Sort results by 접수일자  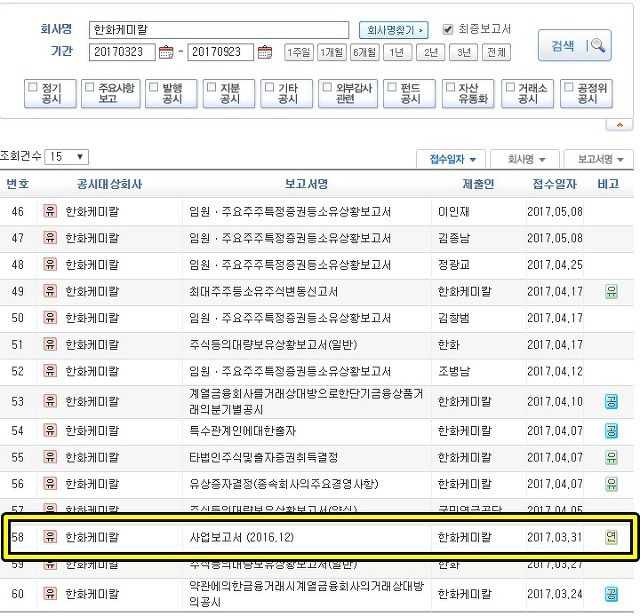pos(451,159)
